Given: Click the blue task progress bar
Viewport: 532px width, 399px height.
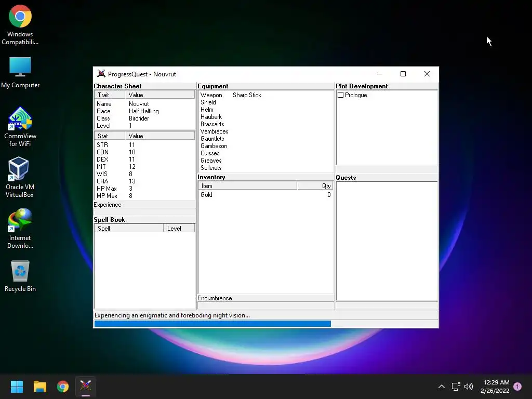Looking at the screenshot, I should pyautogui.click(x=266, y=324).
